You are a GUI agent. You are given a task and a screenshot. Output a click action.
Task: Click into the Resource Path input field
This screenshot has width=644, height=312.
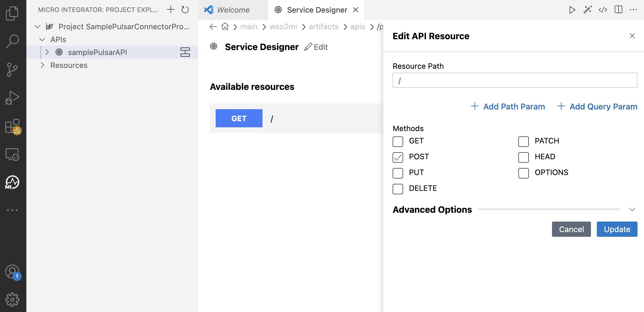pos(515,80)
